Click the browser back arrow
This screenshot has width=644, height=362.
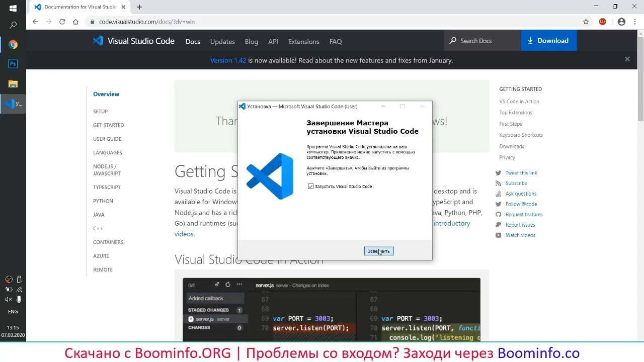pos(35,22)
